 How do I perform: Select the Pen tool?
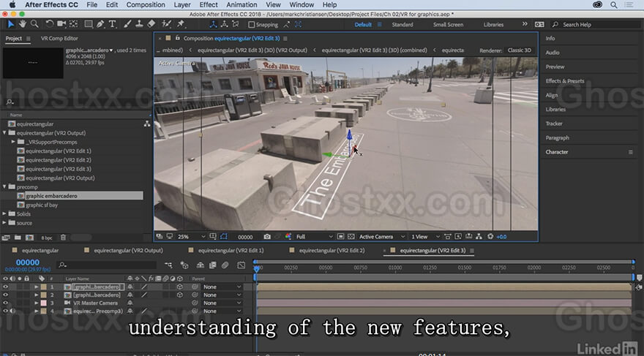100,24
